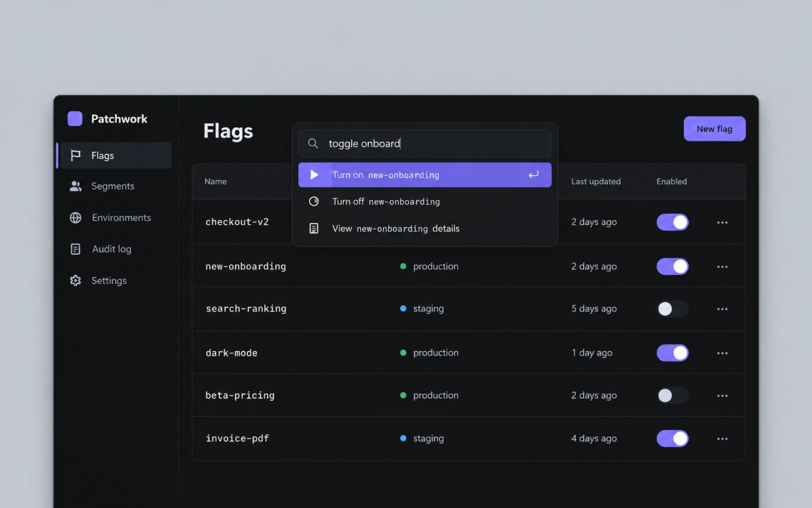Viewport: 812px width, 508px height.
Task: Click the magnifier icon in command palette
Action: pos(313,143)
